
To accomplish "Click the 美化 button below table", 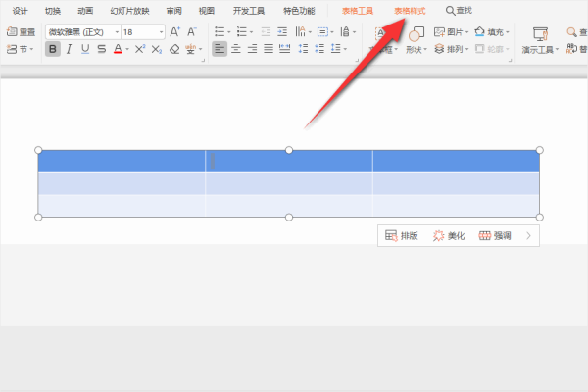I will 449,236.
